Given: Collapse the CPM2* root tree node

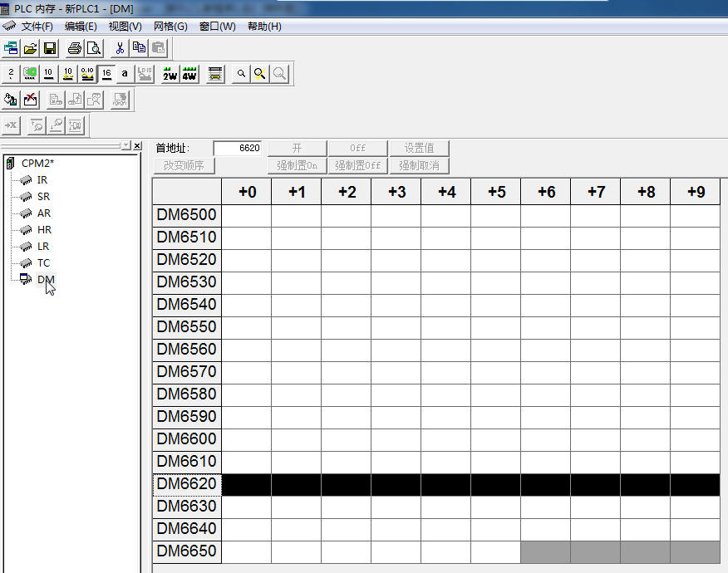Looking at the screenshot, I should [11, 163].
